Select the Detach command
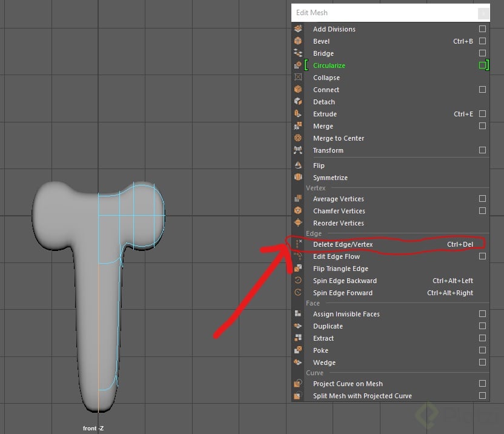504x434 pixels. [391, 102]
